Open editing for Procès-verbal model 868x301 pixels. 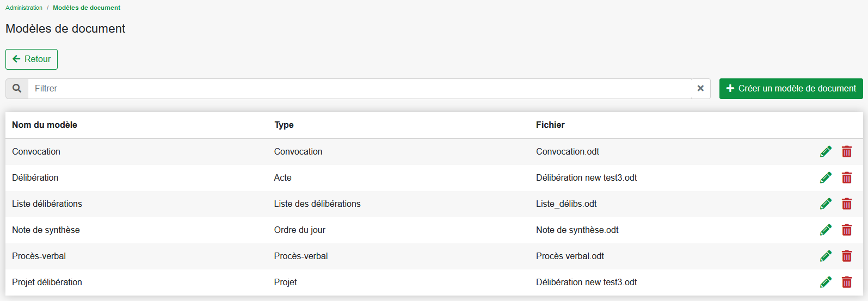point(826,256)
